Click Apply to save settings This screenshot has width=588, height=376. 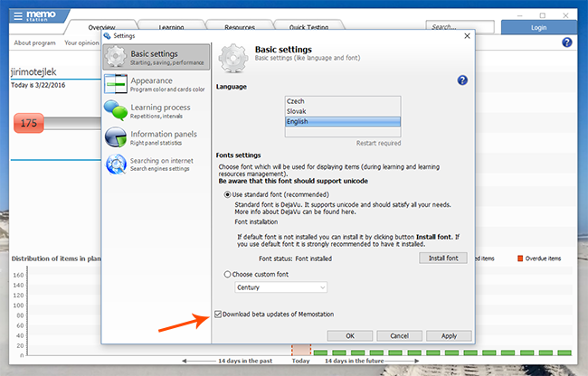448,335
